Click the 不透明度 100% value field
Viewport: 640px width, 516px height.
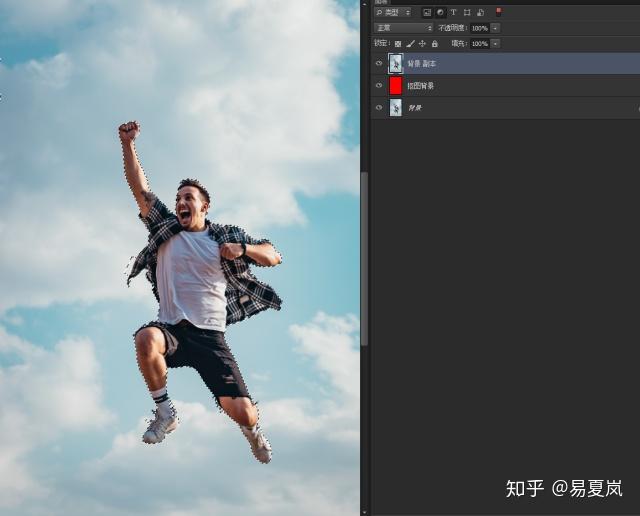[480, 28]
